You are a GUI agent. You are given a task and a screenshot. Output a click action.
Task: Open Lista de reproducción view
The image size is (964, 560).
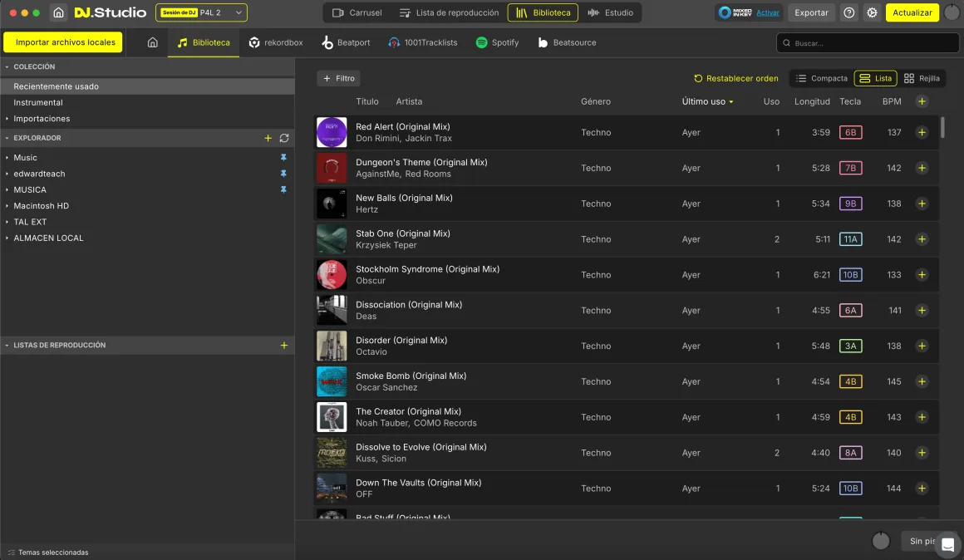click(x=449, y=12)
